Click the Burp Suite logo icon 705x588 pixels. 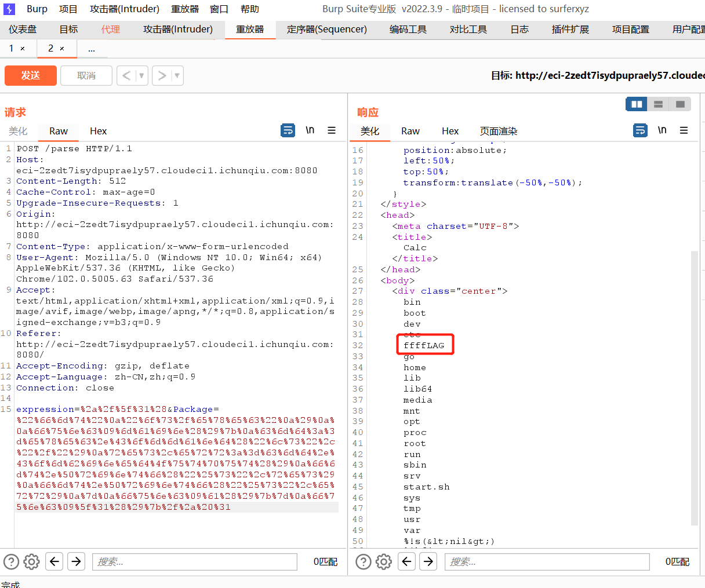(9, 9)
